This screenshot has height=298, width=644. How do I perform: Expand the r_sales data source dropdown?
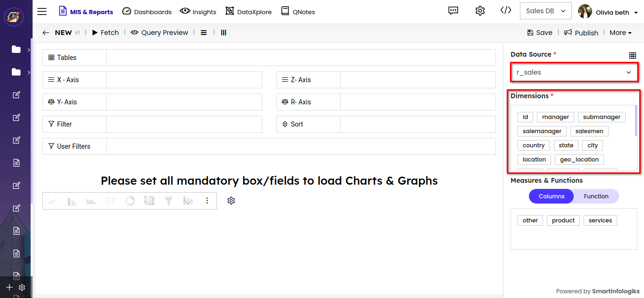[574, 72]
